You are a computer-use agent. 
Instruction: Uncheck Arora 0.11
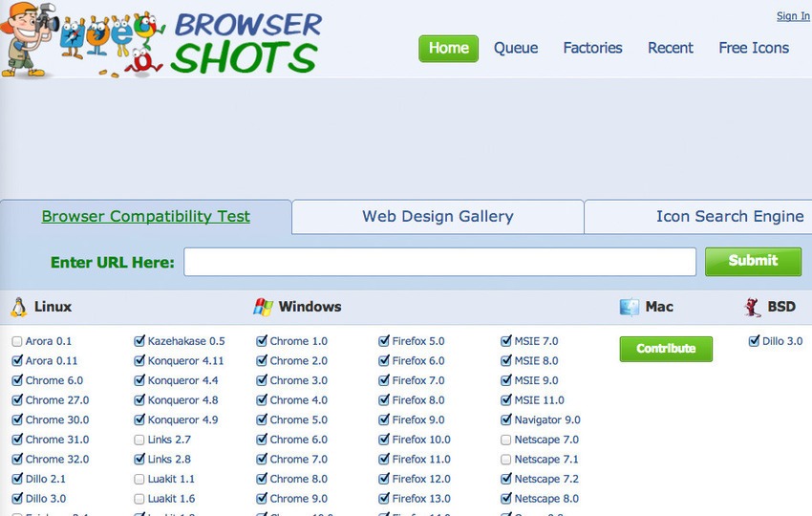[17, 361]
